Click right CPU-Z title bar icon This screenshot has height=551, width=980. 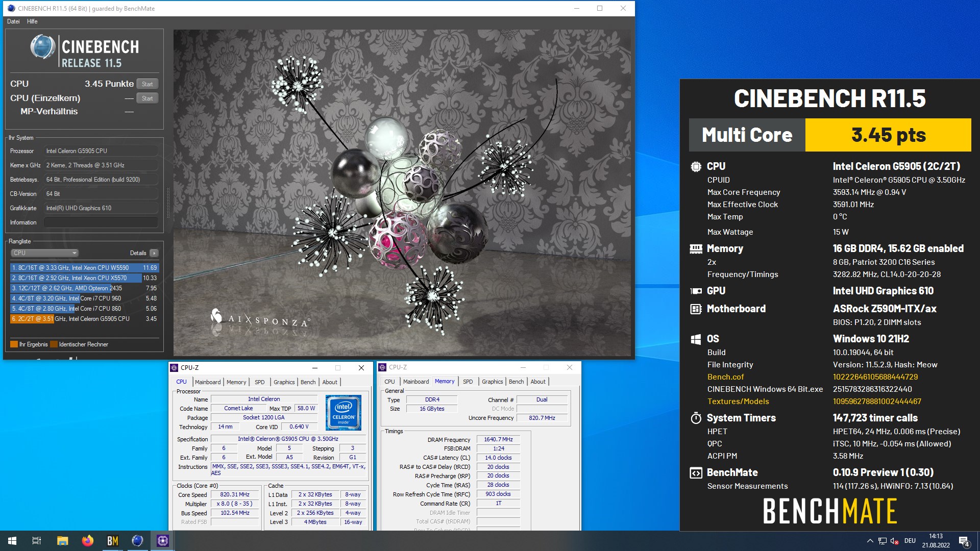382,367
